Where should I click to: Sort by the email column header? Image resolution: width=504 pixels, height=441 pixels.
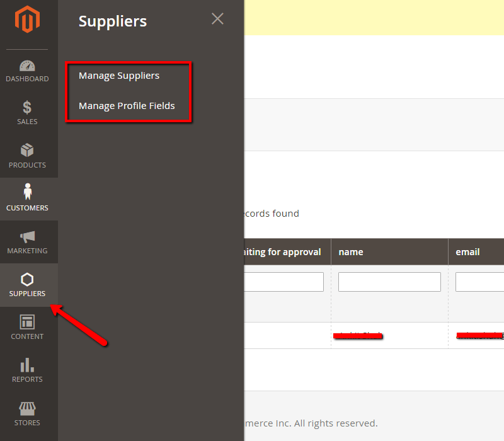click(467, 252)
